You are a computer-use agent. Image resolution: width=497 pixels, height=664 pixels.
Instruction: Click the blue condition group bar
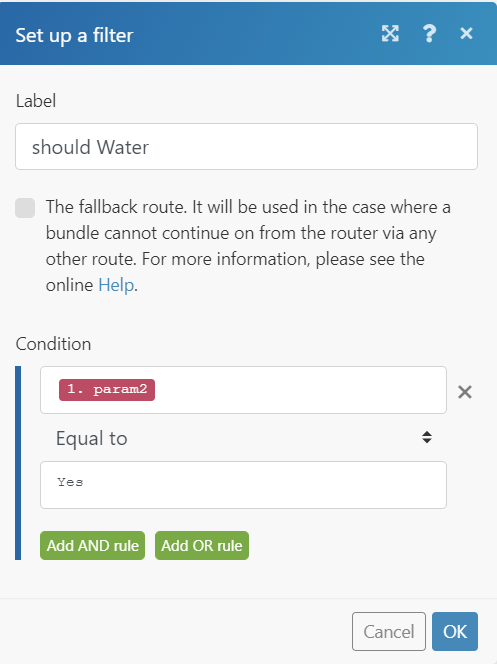[x=18, y=463]
